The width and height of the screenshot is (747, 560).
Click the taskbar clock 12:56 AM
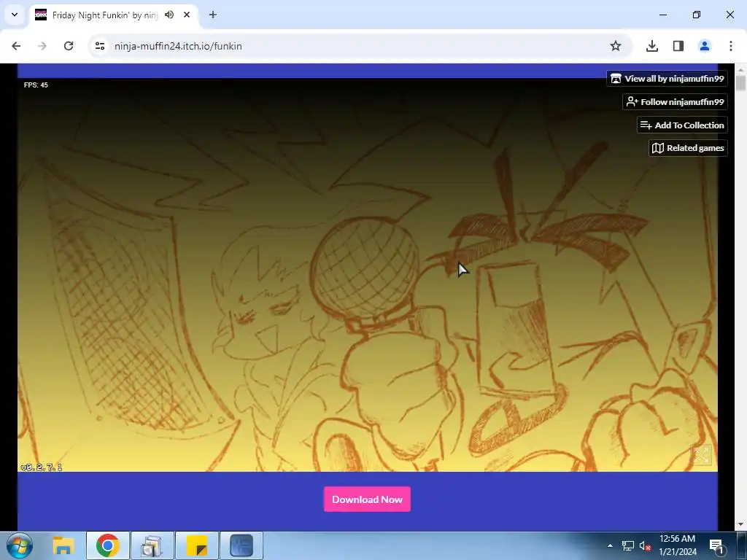pos(677,539)
